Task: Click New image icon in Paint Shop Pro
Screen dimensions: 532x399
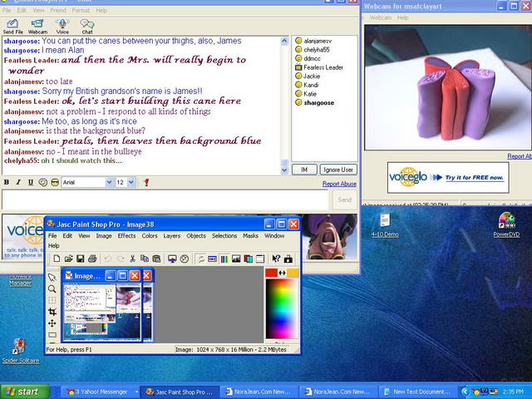Action: (57, 259)
